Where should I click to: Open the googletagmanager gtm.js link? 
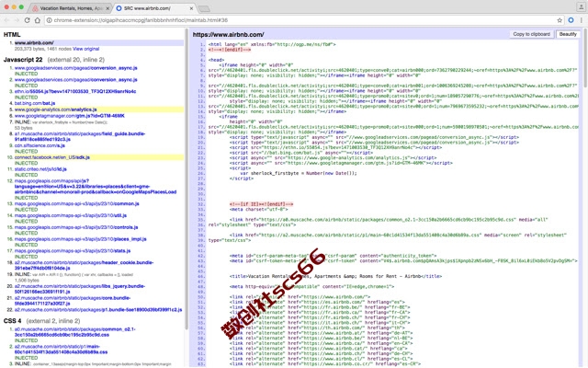tap(70, 116)
